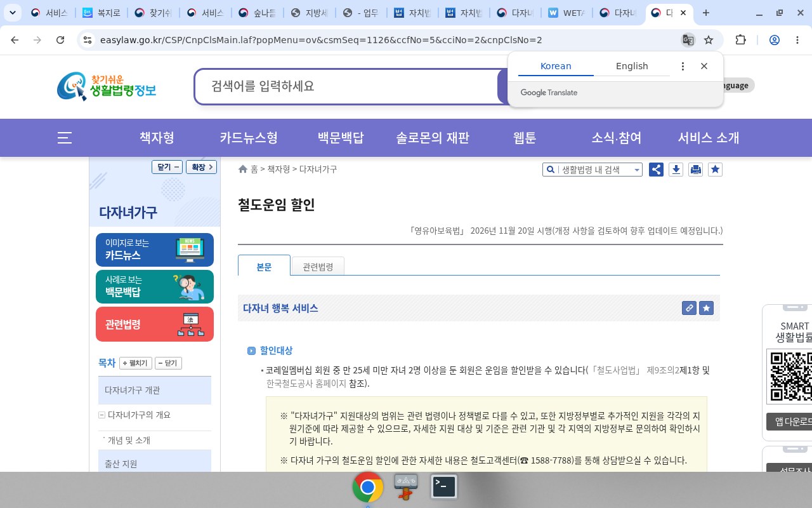This screenshot has width=812, height=508.
Task: Collapse the 다자녀가구의 개요 tree item
Action: coord(101,415)
